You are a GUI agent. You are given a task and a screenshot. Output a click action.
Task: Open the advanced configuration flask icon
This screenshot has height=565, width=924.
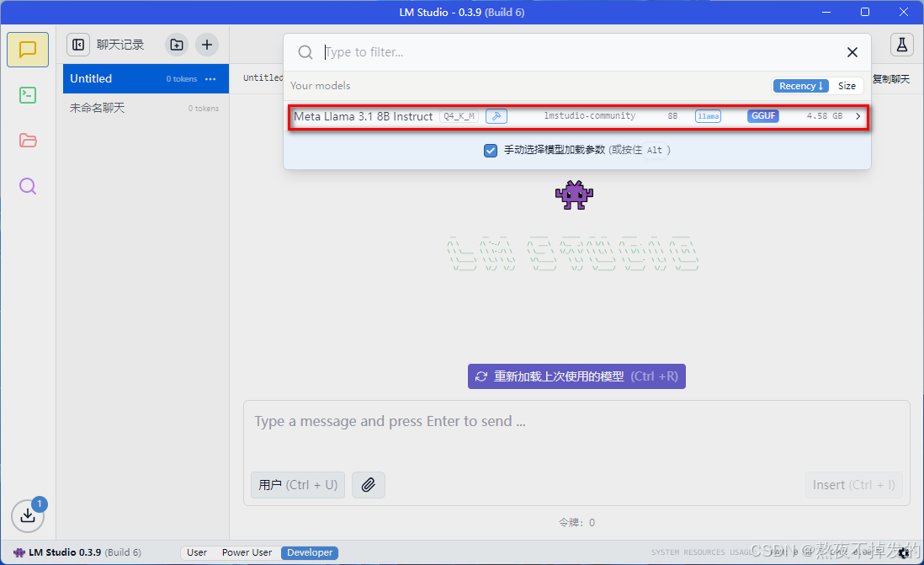tap(901, 45)
